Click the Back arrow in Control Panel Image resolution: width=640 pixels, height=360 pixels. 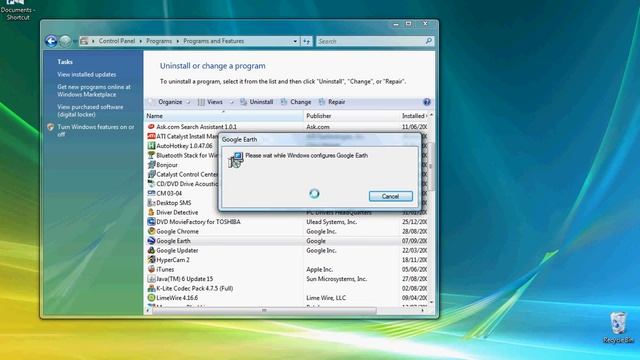pyautogui.click(x=51, y=41)
